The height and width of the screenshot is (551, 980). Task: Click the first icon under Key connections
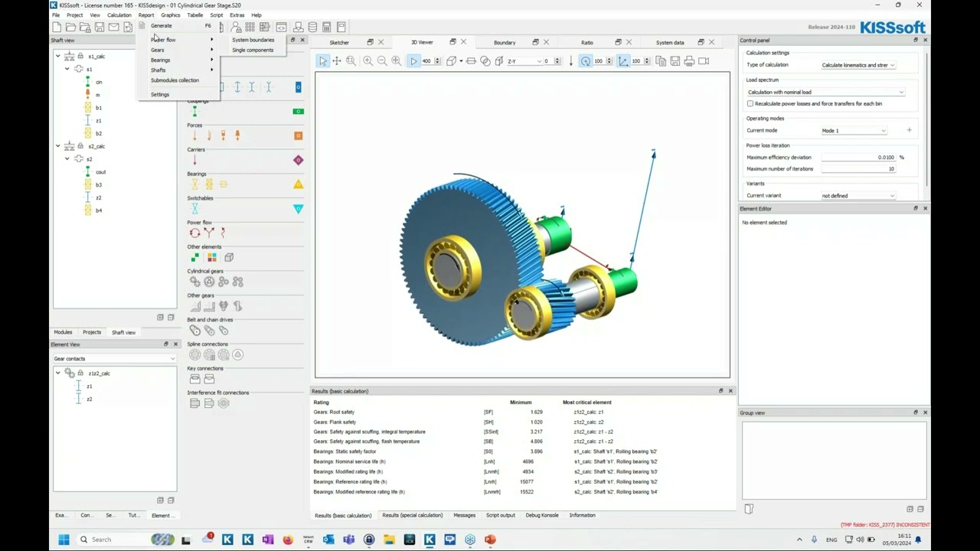(x=194, y=379)
